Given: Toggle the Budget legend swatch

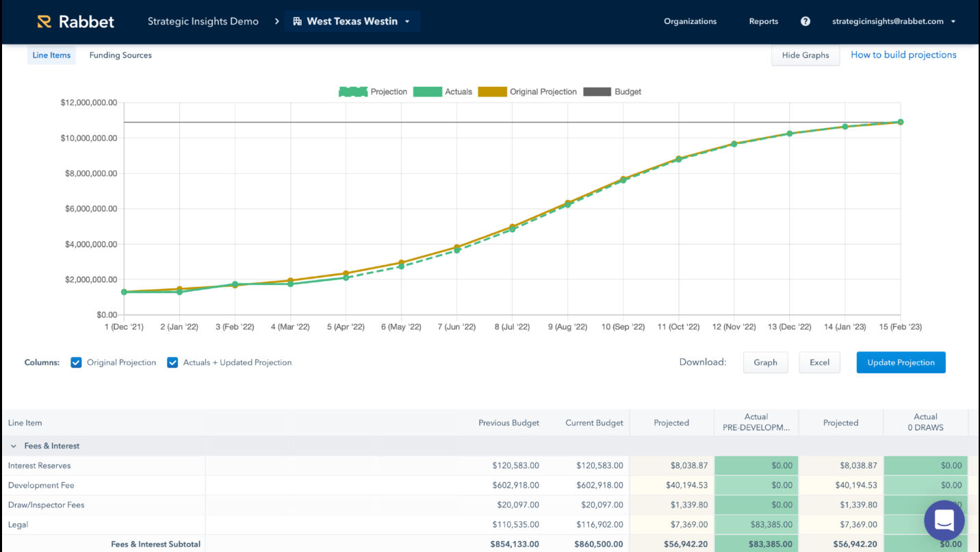Looking at the screenshot, I should click(x=597, y=92).
